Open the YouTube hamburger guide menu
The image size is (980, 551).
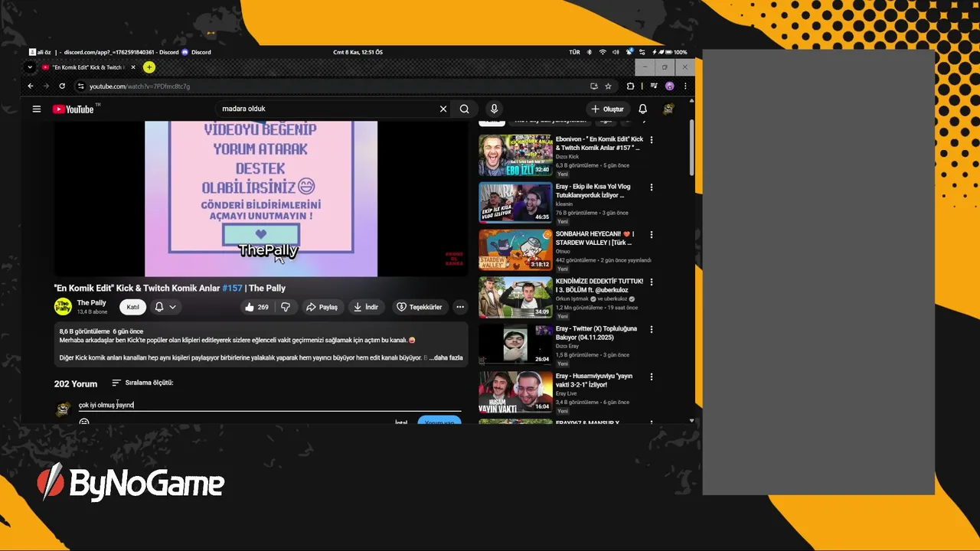(36, 109)
